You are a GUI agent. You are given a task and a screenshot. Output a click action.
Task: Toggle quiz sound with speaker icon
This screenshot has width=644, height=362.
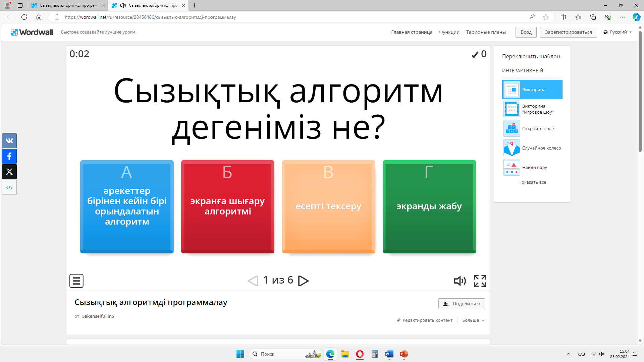coord(460,281)
